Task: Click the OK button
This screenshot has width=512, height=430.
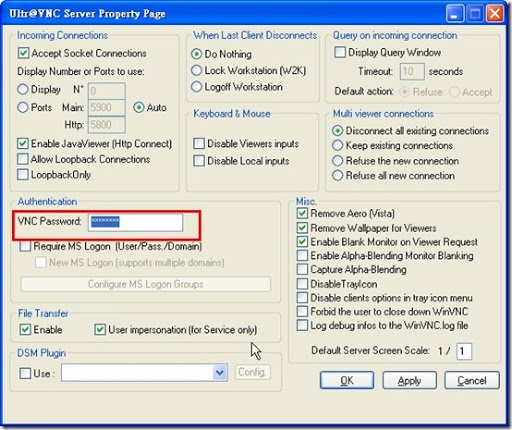Action: (x=347, y=380)
